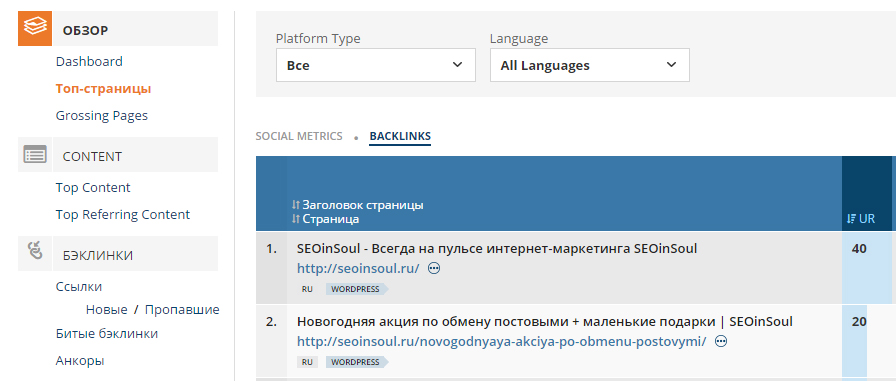Open Битые бэклинки
The width and height of the screenshot is (896, 381).
coord(107,333)
